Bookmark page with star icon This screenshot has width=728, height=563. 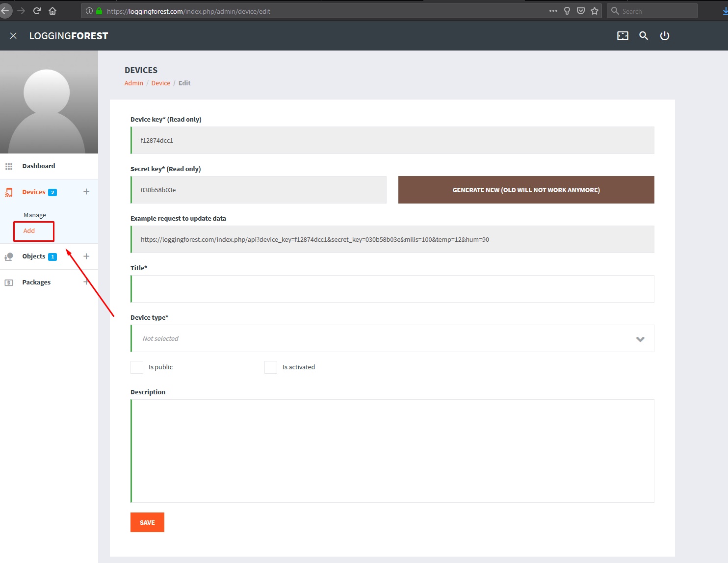[595, 11]
